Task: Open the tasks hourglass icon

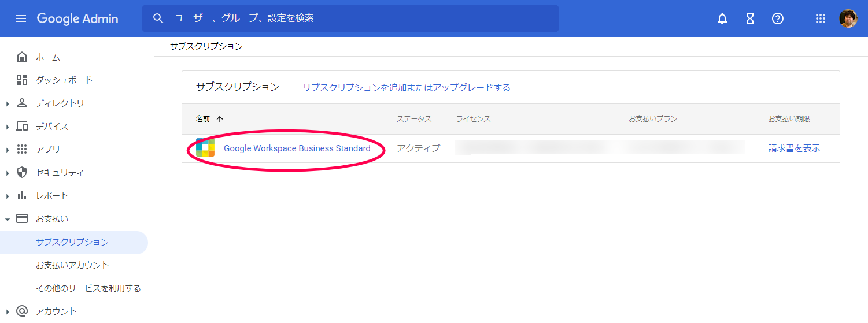Action: click(750, 18)
